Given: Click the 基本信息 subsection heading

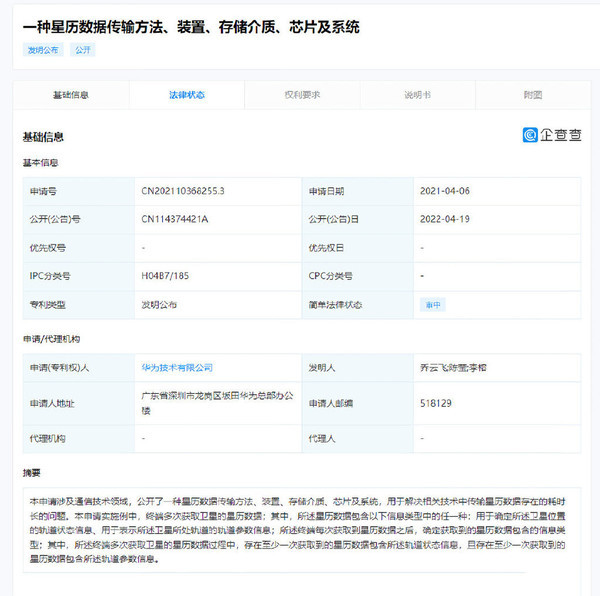Looking at the screenshot, I should coord(40,163).
